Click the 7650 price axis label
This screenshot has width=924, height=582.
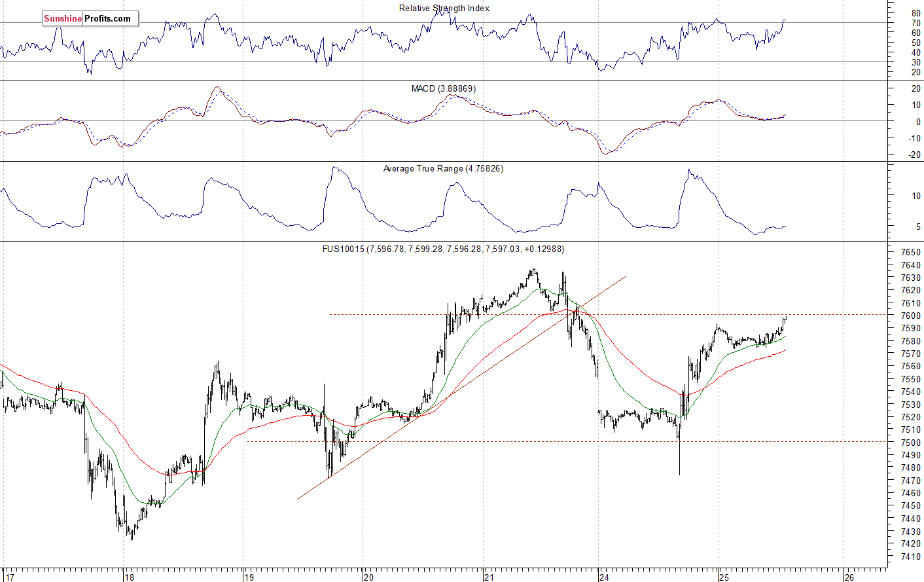911,252
